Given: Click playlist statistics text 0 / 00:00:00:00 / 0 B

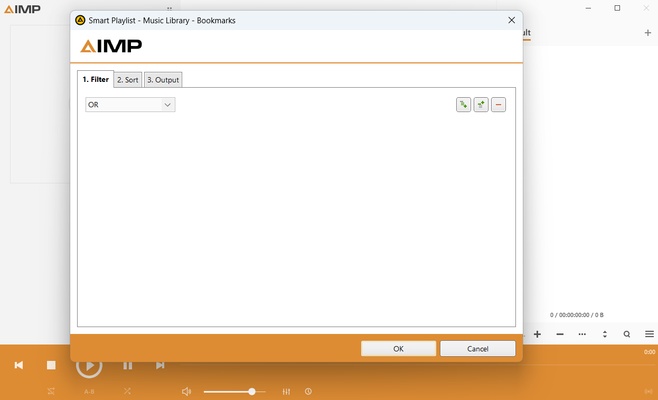Looking at the screenshot, I should [577, 315].
